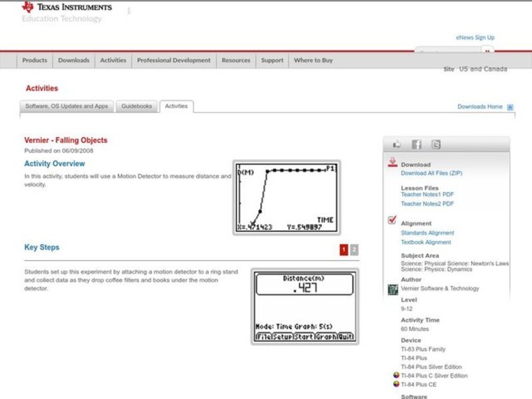The image size is (532, 399).
Task: Expand the Resources navigation menu
Action: pyautogui.click(x=236, y=61)
